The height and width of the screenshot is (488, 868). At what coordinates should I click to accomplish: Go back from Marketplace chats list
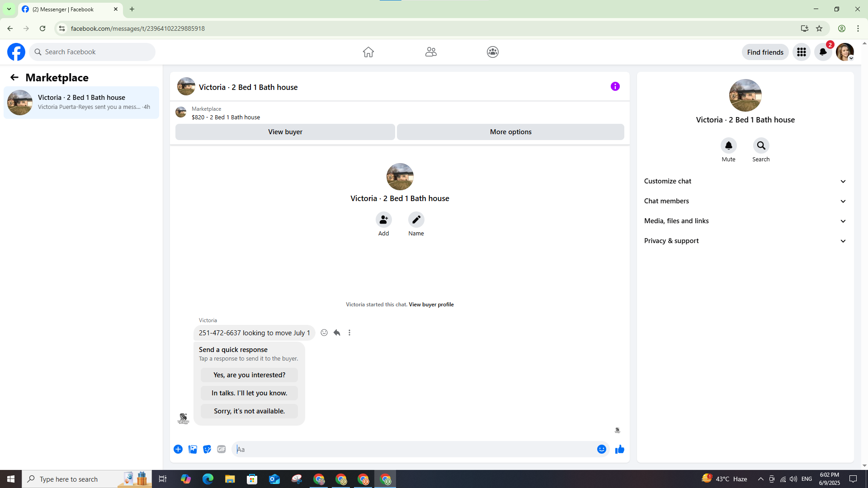pos(14,77)
